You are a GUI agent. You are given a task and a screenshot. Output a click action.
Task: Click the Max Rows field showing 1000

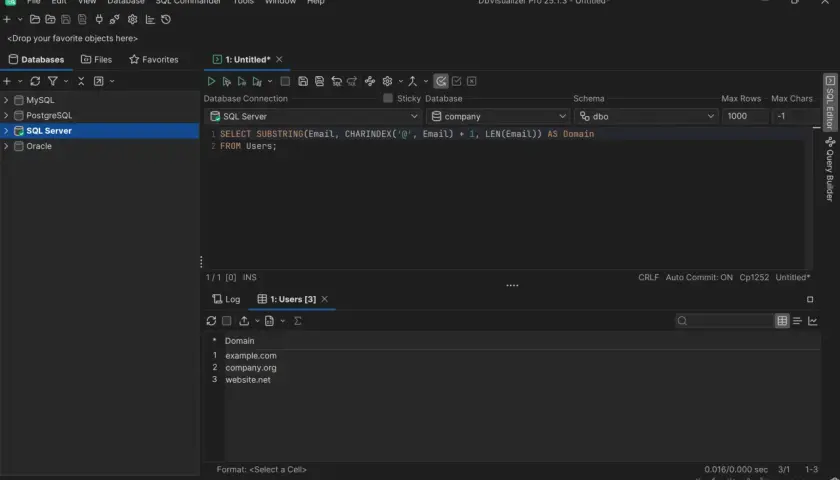point(745,116)
